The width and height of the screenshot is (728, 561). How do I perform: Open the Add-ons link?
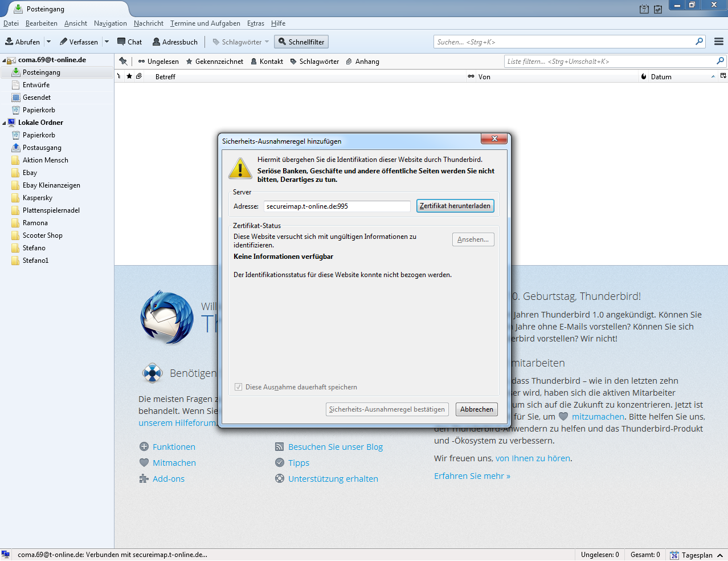[169, 479]
